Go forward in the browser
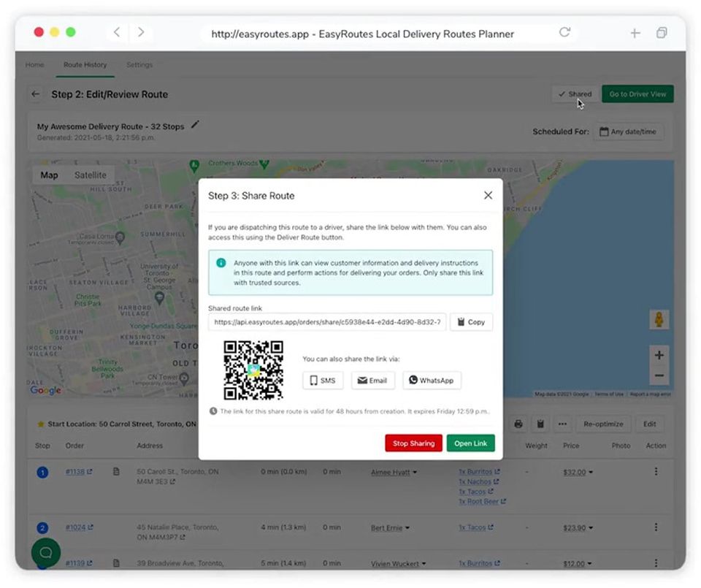The width and height of the screenshot is (701, 588). 141,32
